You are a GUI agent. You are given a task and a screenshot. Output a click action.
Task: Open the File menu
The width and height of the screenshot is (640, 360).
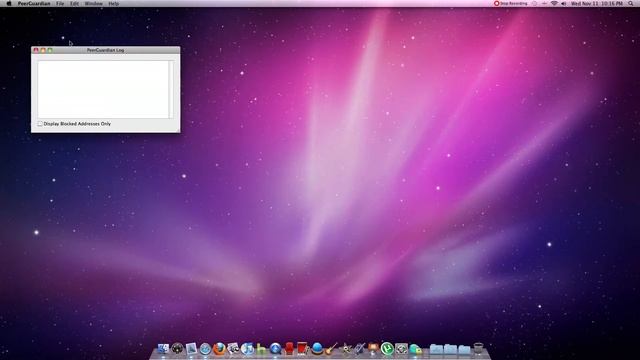pos(60,3)
